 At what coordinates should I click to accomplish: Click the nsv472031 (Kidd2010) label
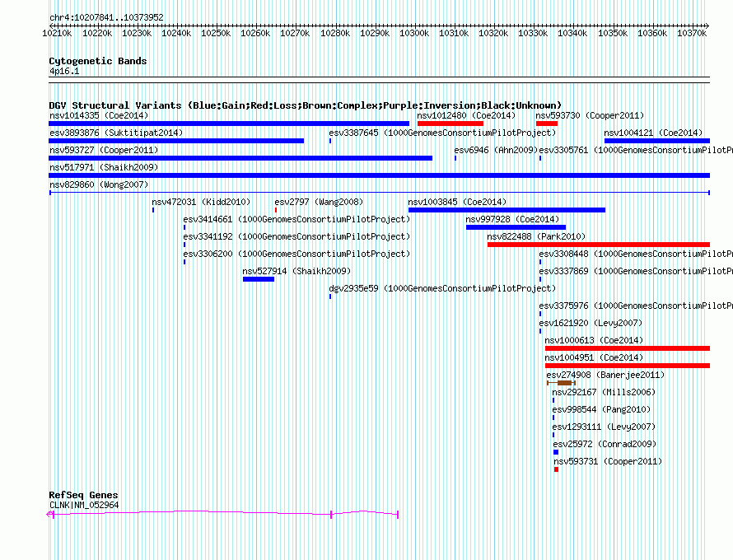click(201, 202)
